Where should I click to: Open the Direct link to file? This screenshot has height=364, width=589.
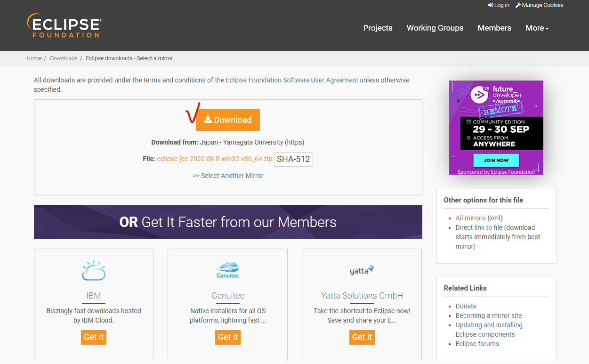479,227
